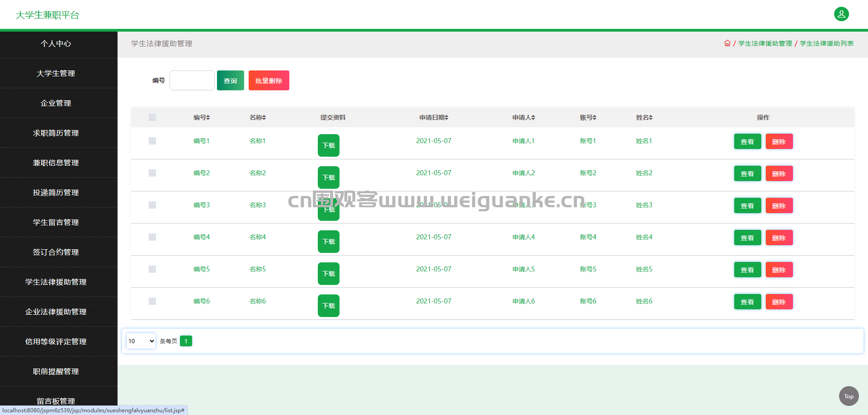Sort the table by 申请人 column
Image resolution: width=868 pixels, height=415 pixels.
coord(524,117)
